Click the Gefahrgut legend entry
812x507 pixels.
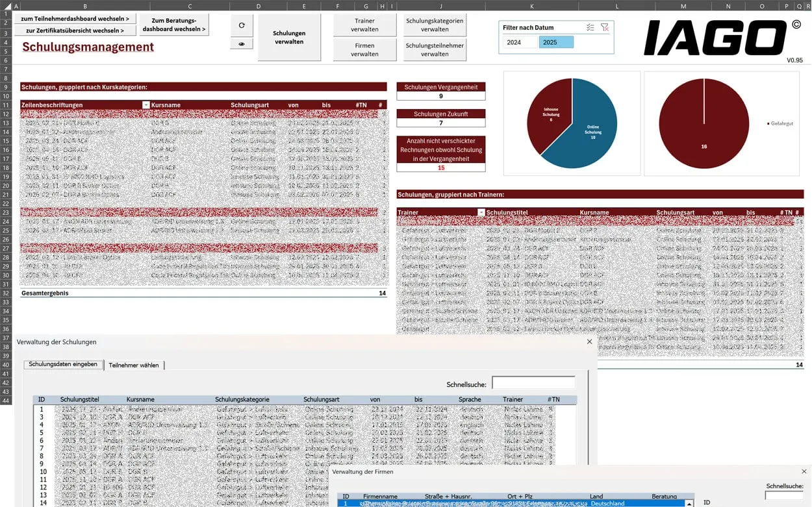tap(780, 123)
